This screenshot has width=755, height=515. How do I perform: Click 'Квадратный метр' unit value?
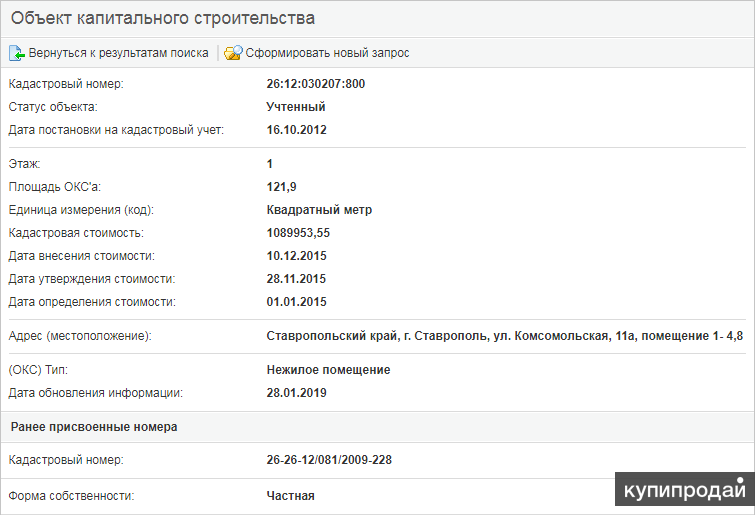pos(319,210)
